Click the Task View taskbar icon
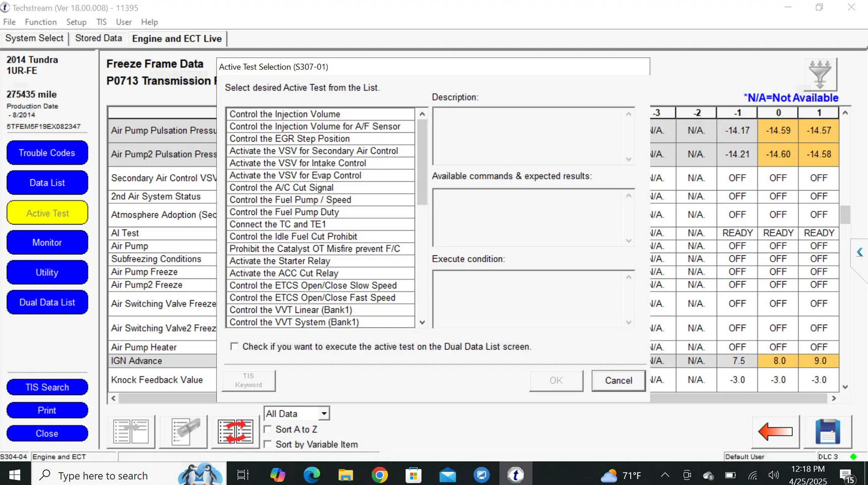This screenshot has width=868, height=485. tap(243, 475)
